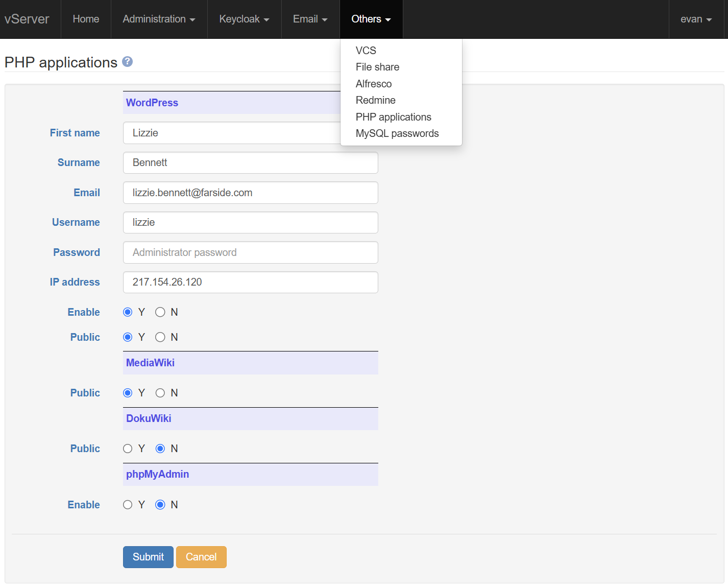Select N for WordPress Public
Screen dimensions: 728x587
(160, 337)
